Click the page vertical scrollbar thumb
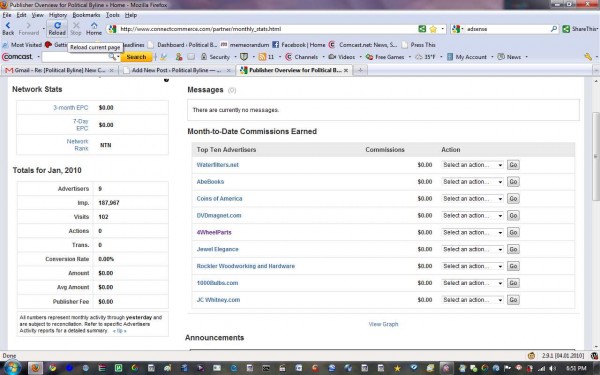Viewport: 600px width, 375px height. point(596,156)
